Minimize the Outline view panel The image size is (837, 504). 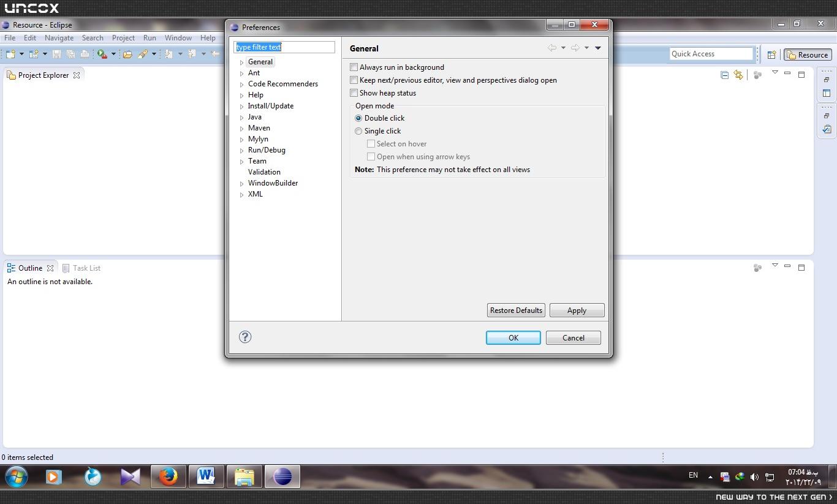tap(787, 266)
